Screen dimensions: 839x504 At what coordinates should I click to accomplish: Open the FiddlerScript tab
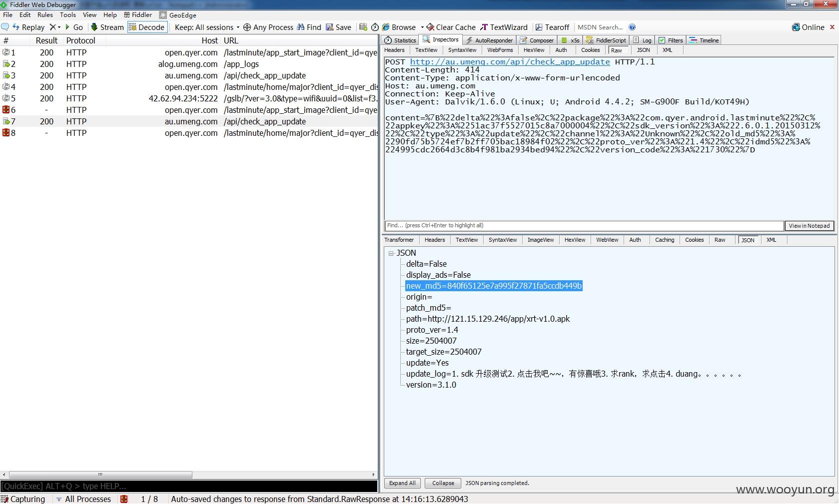point(606,40)
